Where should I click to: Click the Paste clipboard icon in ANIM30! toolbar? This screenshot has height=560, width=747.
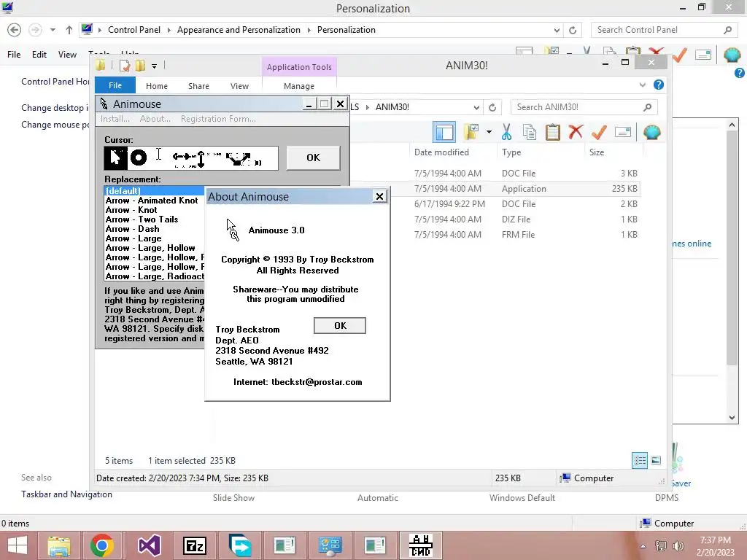pos(553,132)
